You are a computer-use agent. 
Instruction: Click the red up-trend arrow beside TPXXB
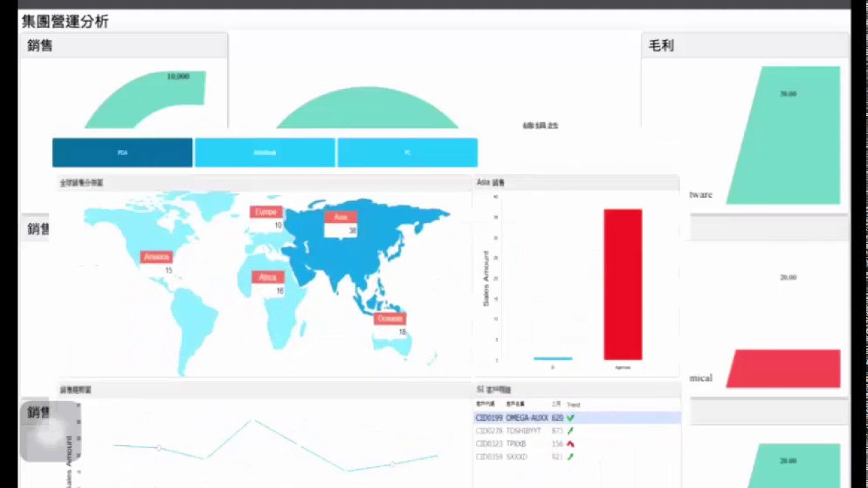coord(570,443)
